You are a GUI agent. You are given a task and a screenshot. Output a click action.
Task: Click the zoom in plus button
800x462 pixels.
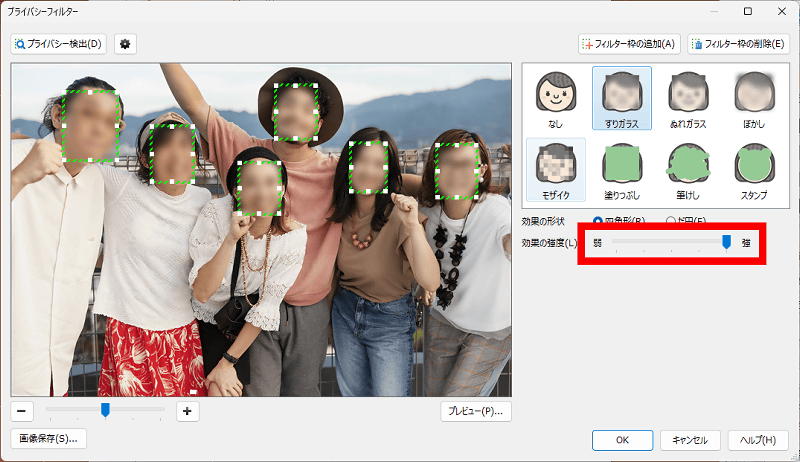click(x=187, y=410)
